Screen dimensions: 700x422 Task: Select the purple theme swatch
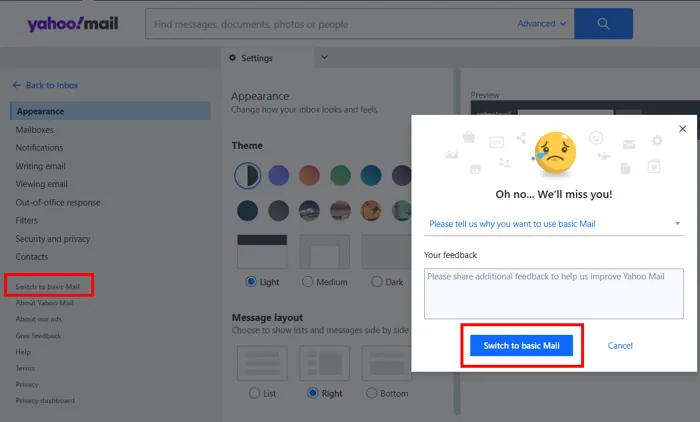click(279, 175)
